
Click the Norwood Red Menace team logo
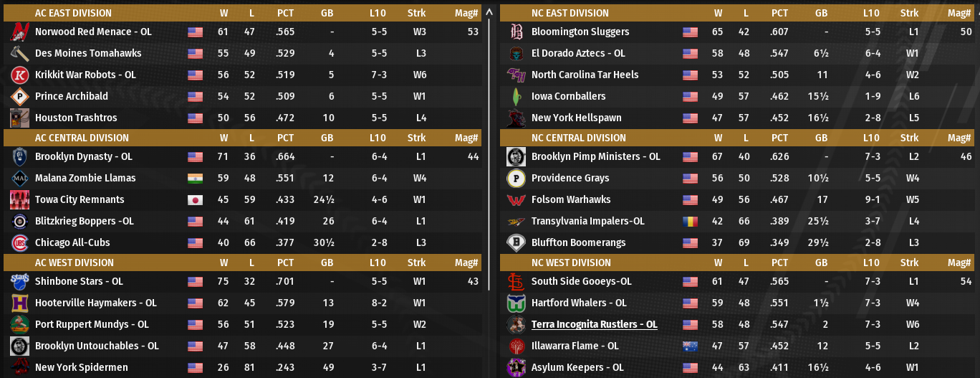19,32
